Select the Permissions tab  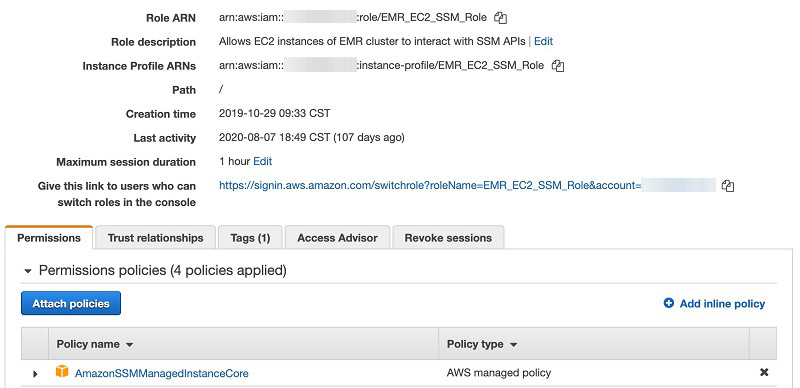pyautogui.click(x=49, y=237)
